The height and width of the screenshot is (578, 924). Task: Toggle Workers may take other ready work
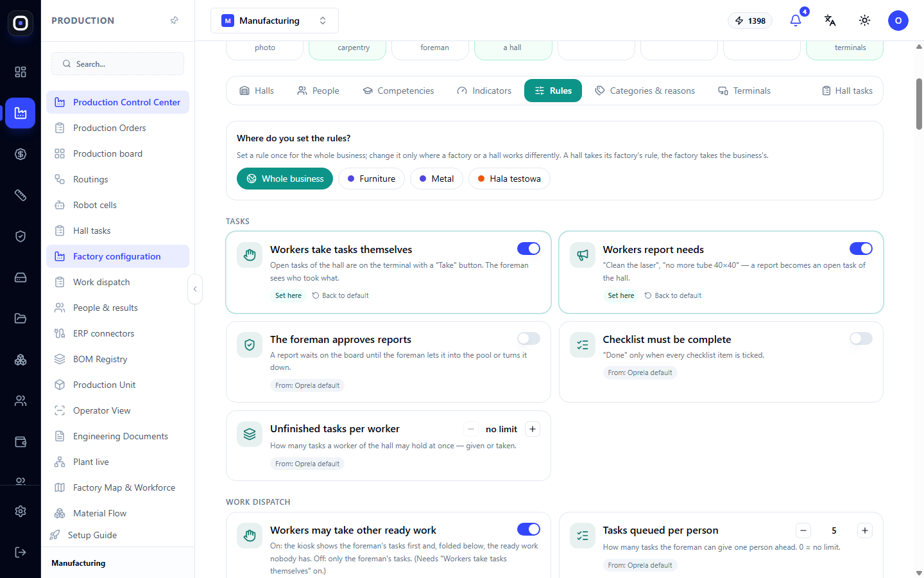[529, 529]
